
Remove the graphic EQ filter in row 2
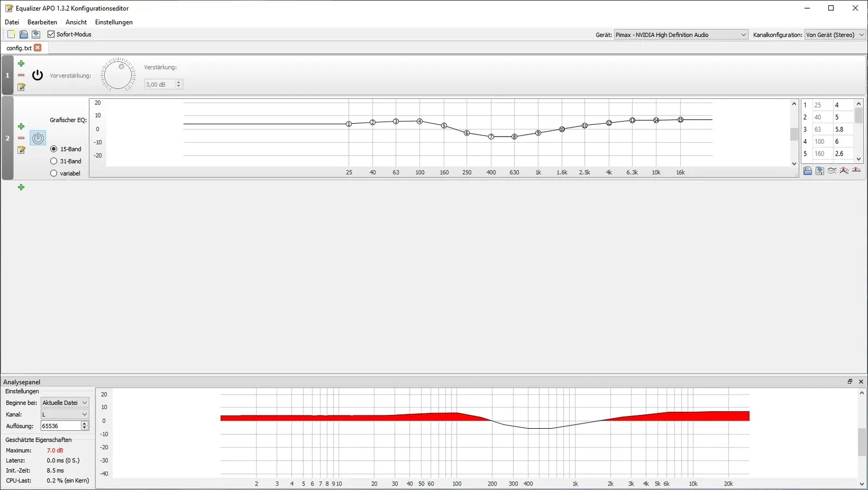tap(21, 138)
